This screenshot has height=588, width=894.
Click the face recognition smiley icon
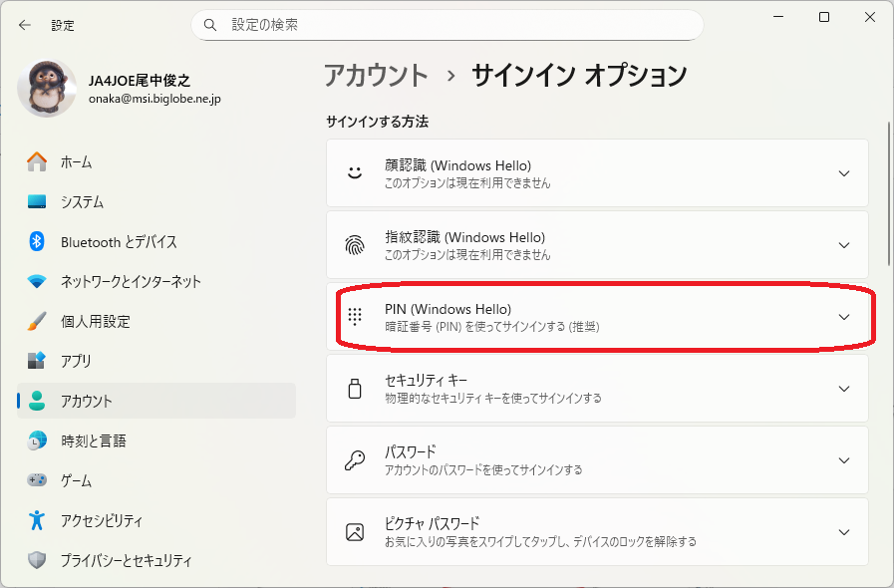point(355,172)
